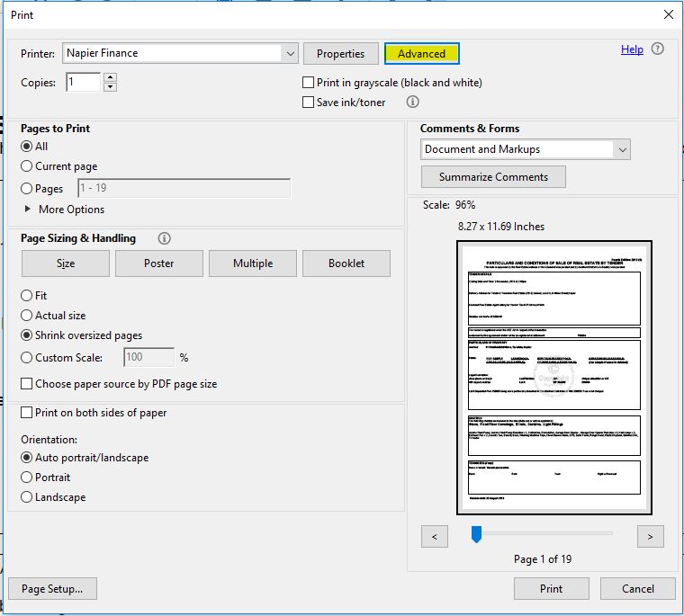The image size is (684, 616).
Task: Click the help question mark icon
Action: click(x=658, y=49)
